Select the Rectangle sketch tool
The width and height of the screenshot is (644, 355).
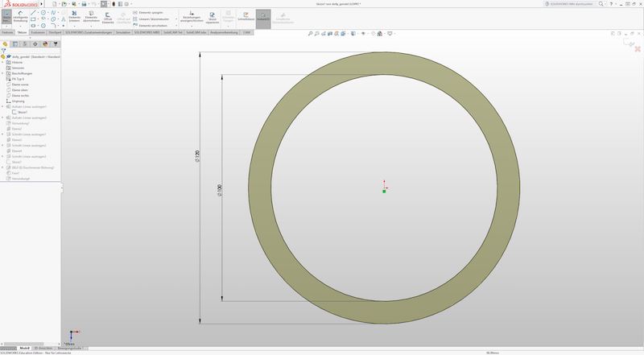[x=33, y=19]
